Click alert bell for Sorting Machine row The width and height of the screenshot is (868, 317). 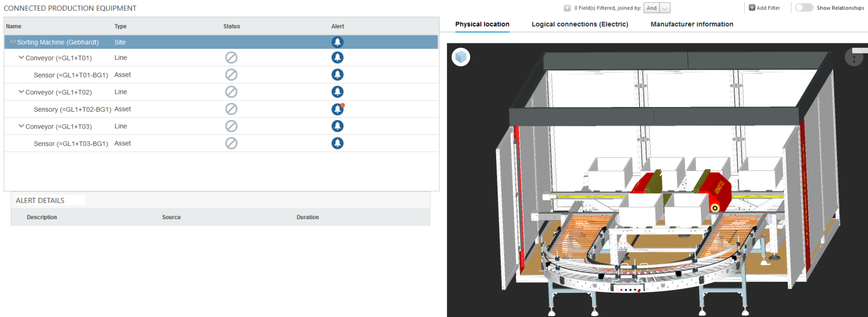click(338, 42)
